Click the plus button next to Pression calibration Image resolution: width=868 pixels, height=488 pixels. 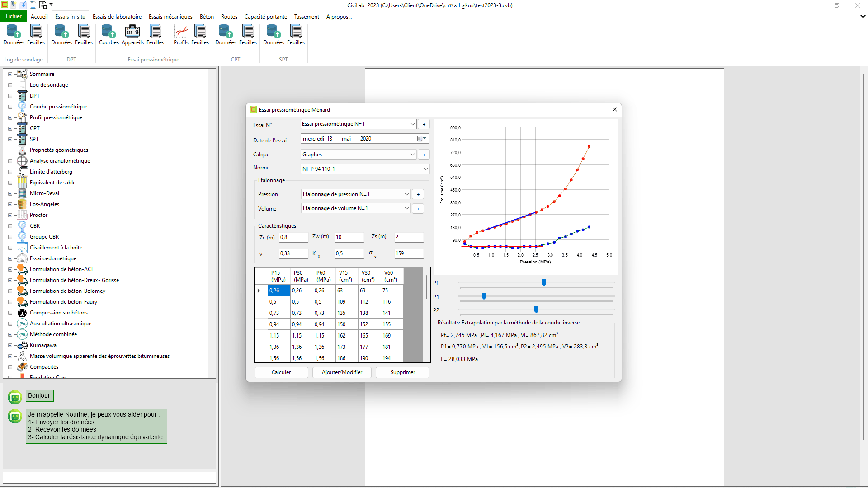(418, 194)
